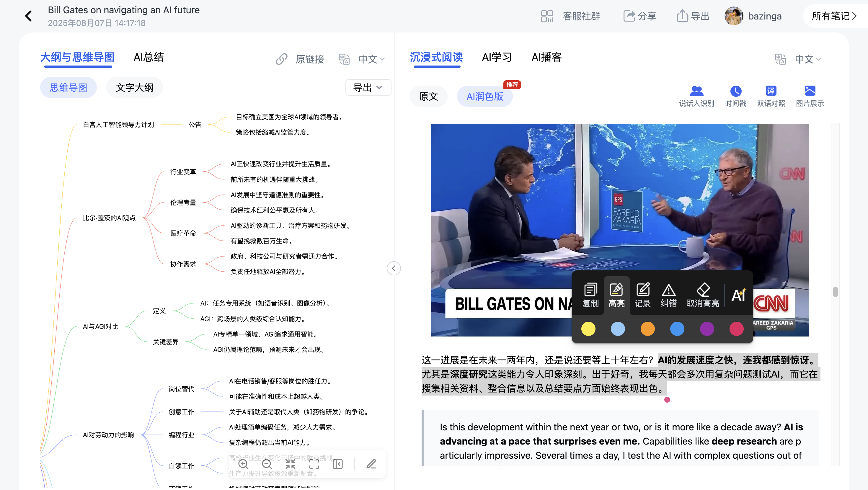Select 伦理考量 mind map node
The image size is (868, 490).
coord(183,202)
